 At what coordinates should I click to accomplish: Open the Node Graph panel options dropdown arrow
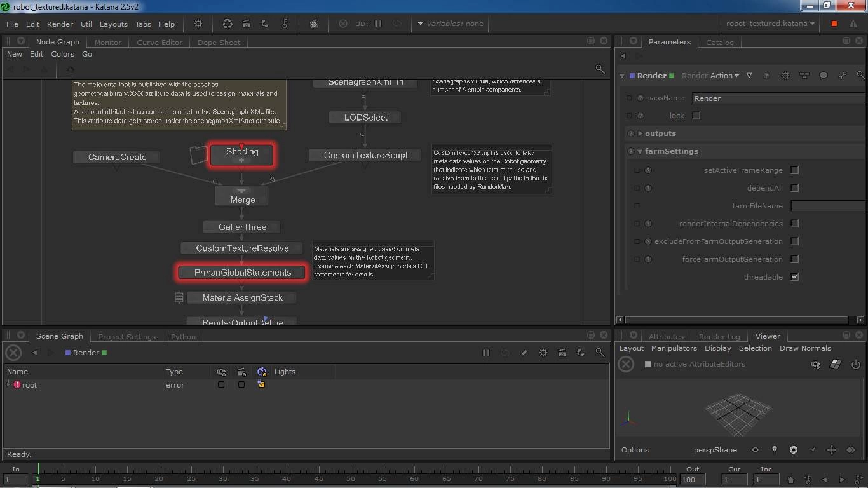coord(21,41)
